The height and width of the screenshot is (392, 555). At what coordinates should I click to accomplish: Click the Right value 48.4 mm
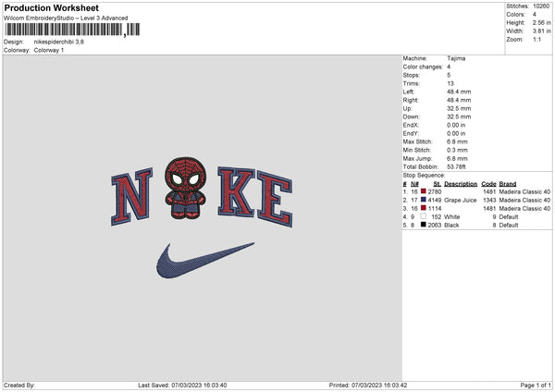point(459,100)
